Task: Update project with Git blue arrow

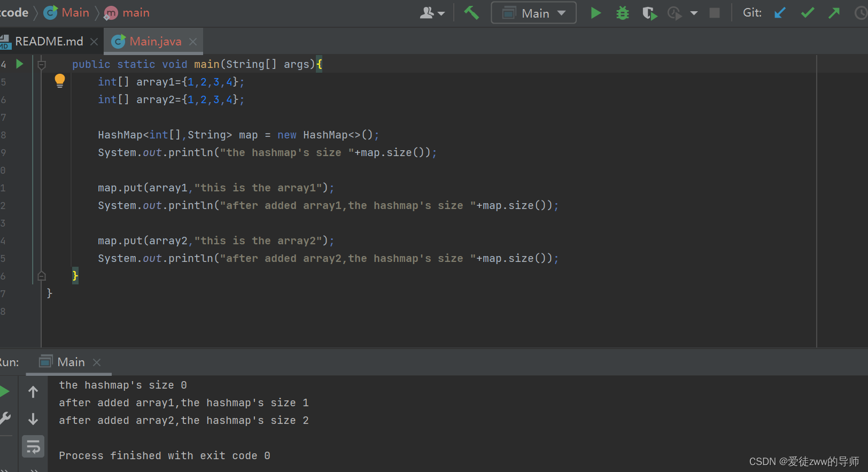Action: pyautogui.click(x=780, y=13)
